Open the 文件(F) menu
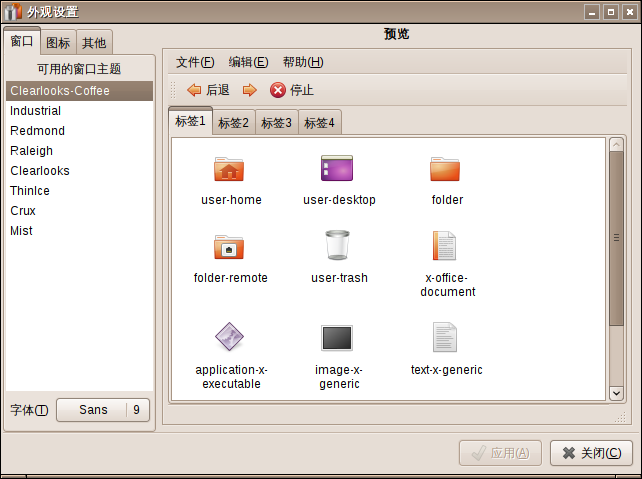642x479 pixels. tap(195, 62)
